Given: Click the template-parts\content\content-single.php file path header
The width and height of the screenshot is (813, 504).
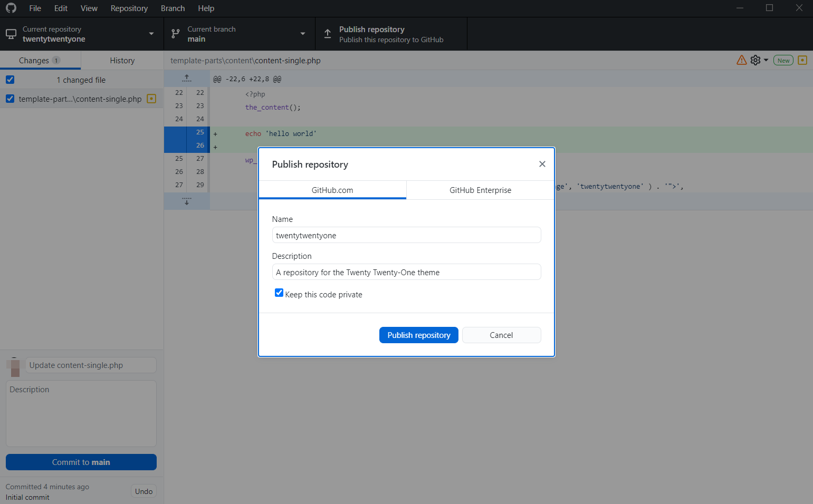Looking at the screenshot, I should click(x=245, y=60).
